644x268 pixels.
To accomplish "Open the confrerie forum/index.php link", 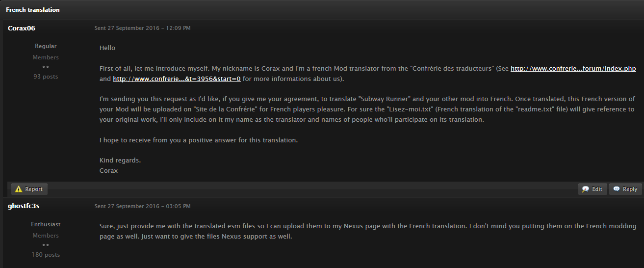I will tap(573, 69).
